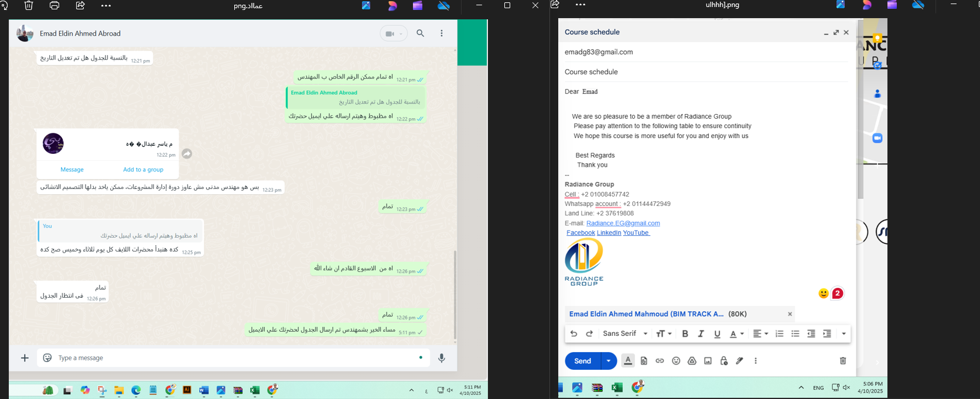This screenshot has width=980, height=399.
Task: Open Edit image in the right Photos window
Action: point(841,5)
